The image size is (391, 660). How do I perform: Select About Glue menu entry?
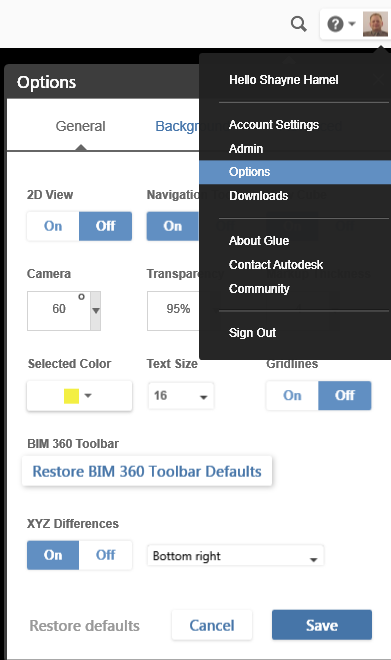click(x=259, y=240)
